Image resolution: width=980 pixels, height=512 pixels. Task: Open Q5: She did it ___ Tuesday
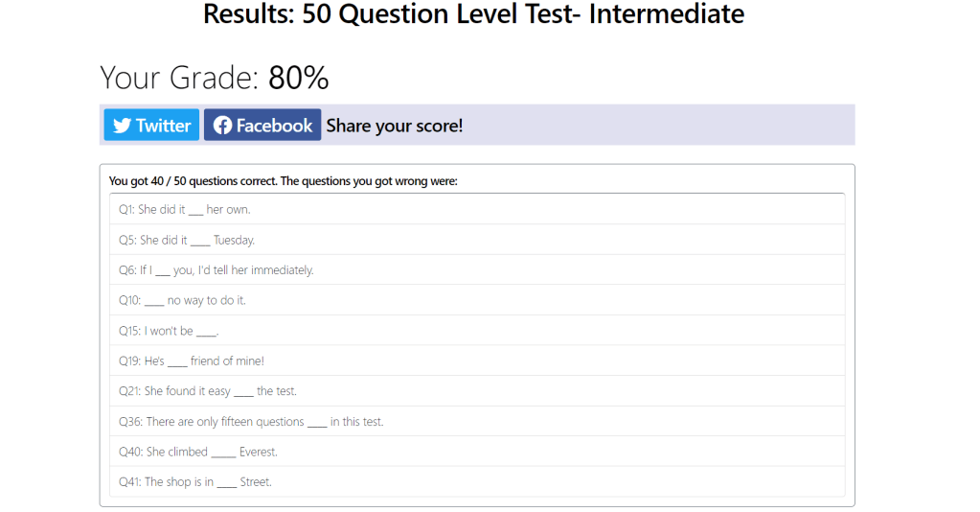(x=187, y=240)
